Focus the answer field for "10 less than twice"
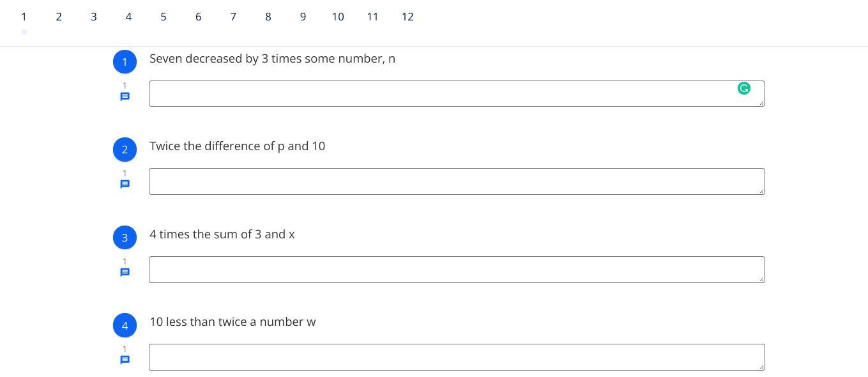The width and height of the screenshot is (868, 377). pyautogui.click(x=457, y=357)
